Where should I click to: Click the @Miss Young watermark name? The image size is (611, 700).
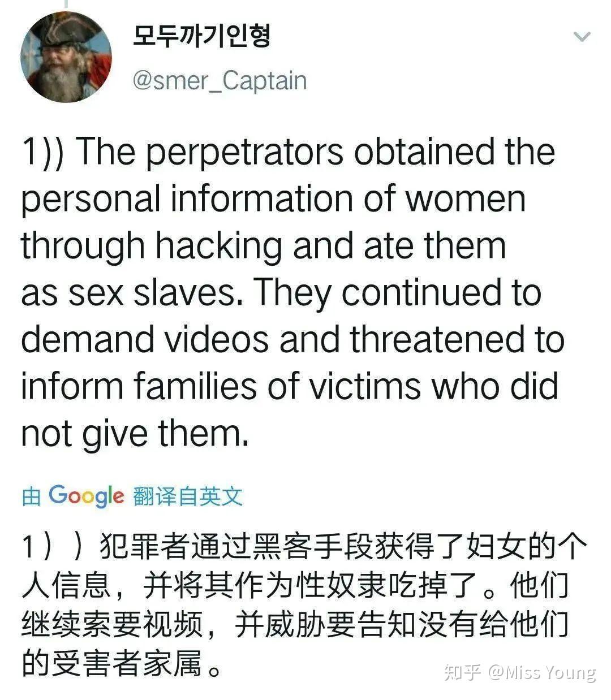click(x=543, y=673)
